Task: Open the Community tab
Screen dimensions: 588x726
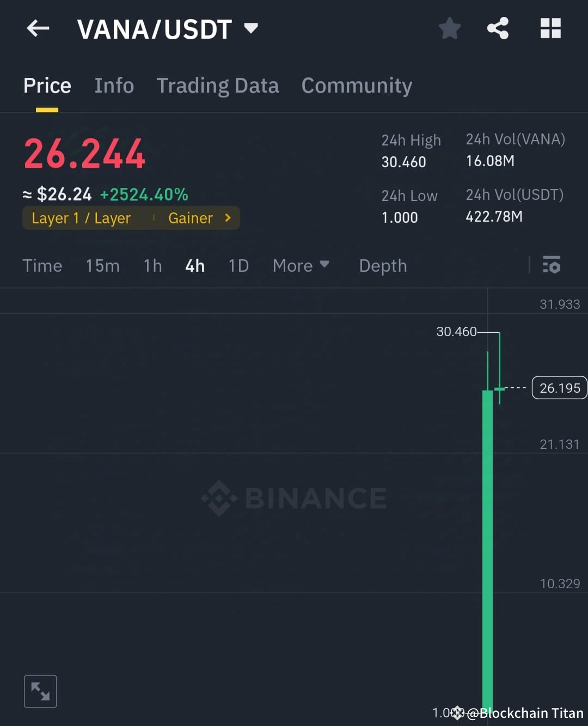Action: pos(357,86)
